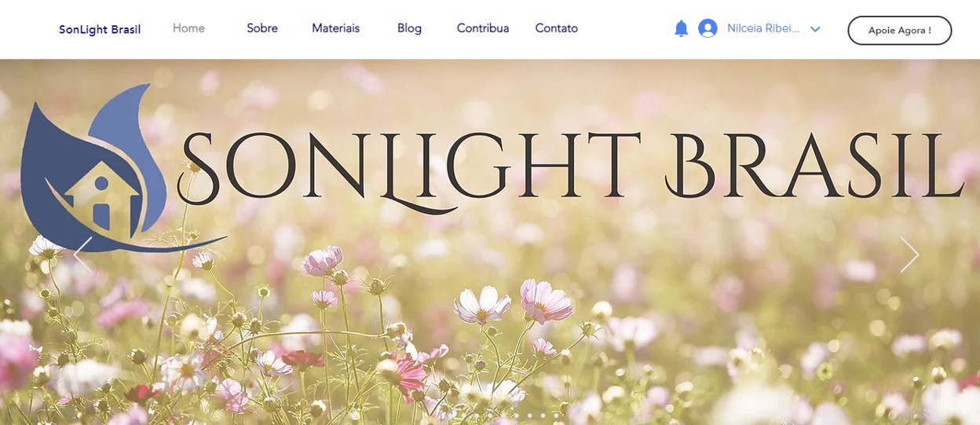The width and height of the screenshot is (980, 425).
Task: Expand the account menu chevron
Action: [x=815, y=29]
